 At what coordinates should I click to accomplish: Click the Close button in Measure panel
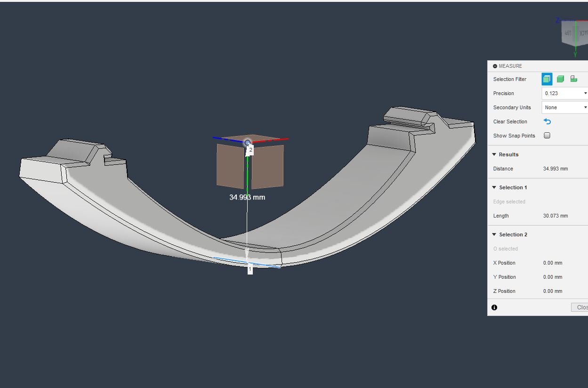click(581, 307)
